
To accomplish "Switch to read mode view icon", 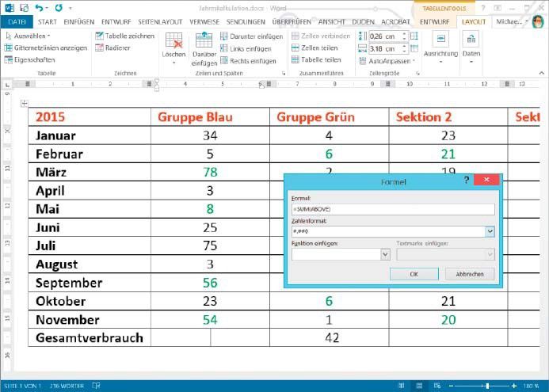I will 401,386.
